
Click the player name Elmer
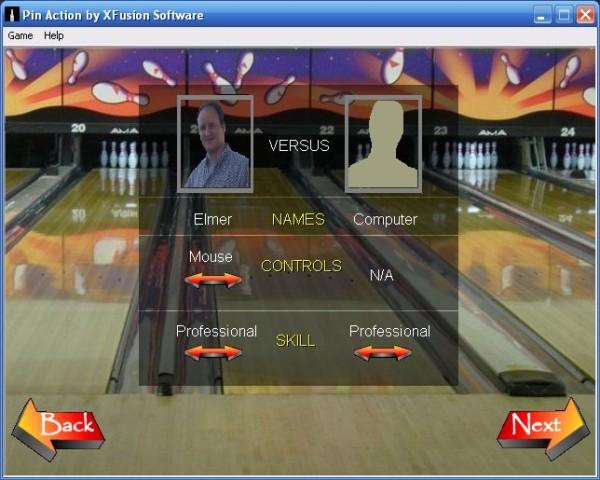coord(212,219)
